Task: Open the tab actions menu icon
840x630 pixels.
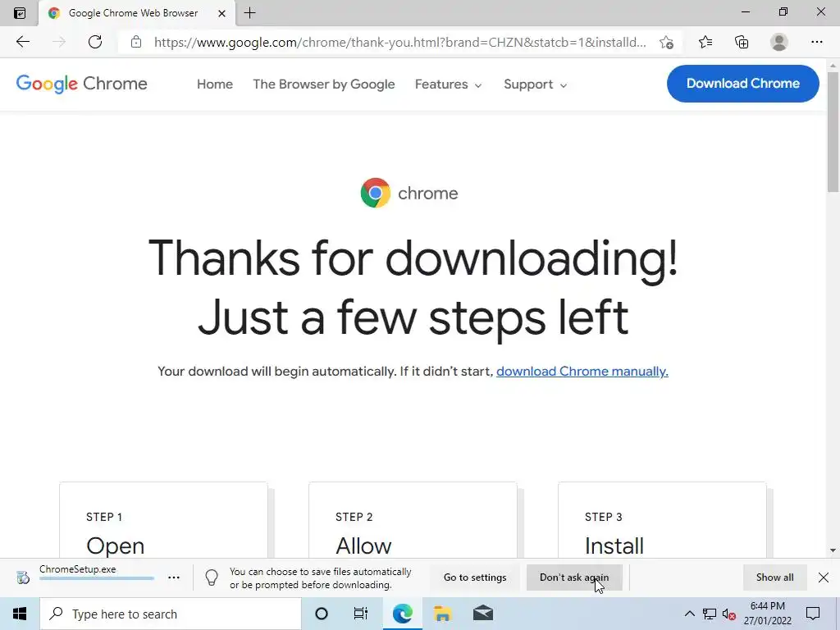Action: point(20,13)
